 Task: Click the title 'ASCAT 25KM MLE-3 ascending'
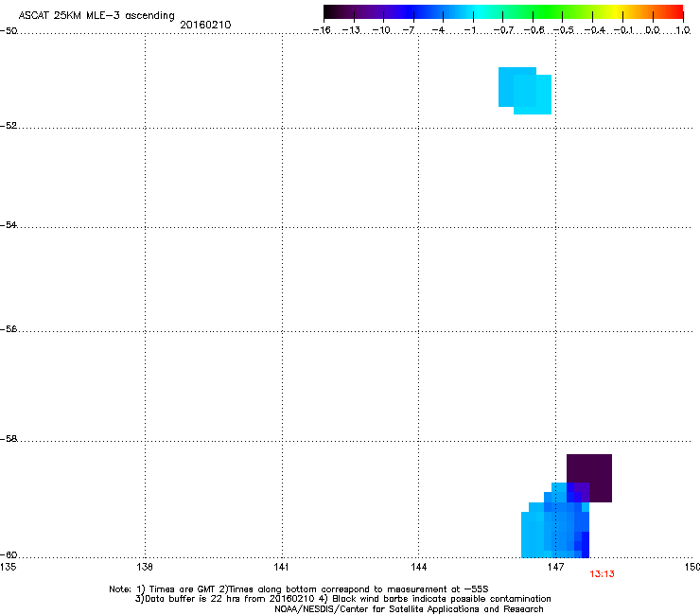pos(96,15)
